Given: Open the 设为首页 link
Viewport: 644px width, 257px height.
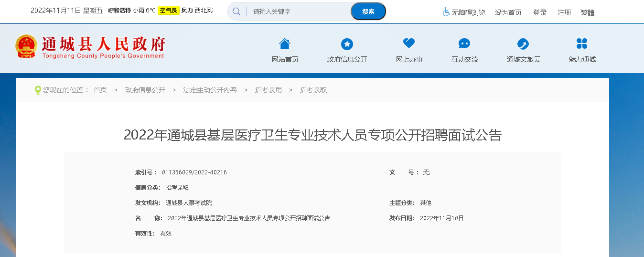Looking at the screenshot, I should pyautogui.click(x=508, y=12).
